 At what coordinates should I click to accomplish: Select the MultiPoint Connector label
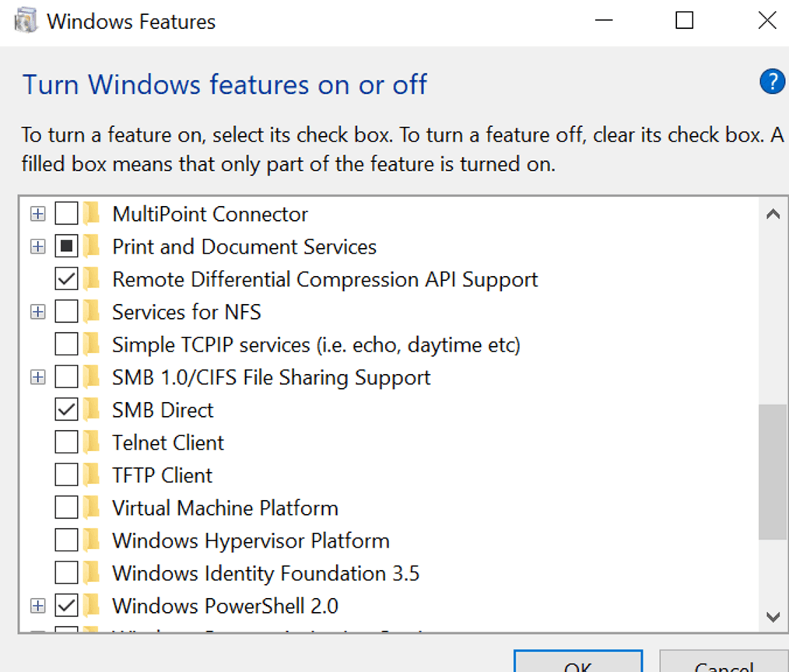(210, 214)
